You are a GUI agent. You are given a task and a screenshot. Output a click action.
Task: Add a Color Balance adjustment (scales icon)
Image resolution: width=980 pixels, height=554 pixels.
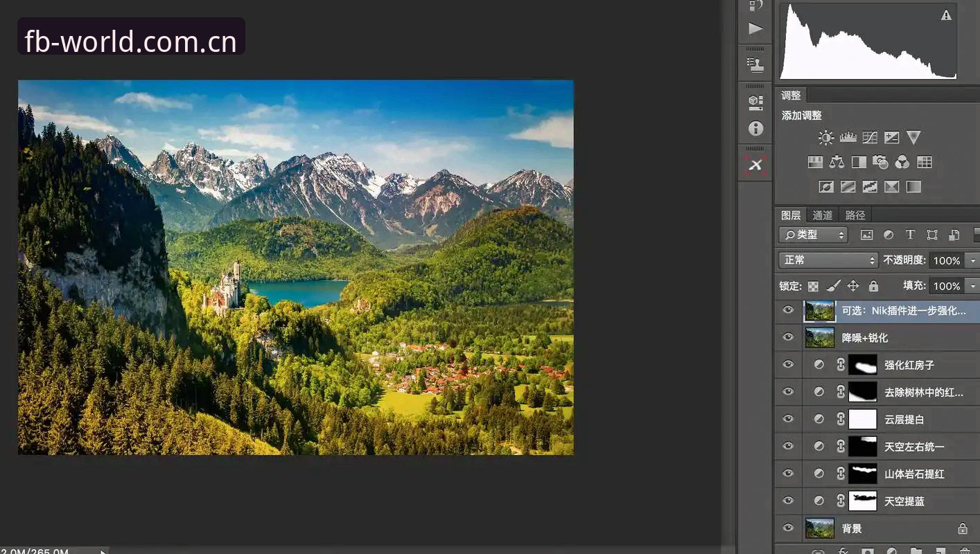coord(837,162)
